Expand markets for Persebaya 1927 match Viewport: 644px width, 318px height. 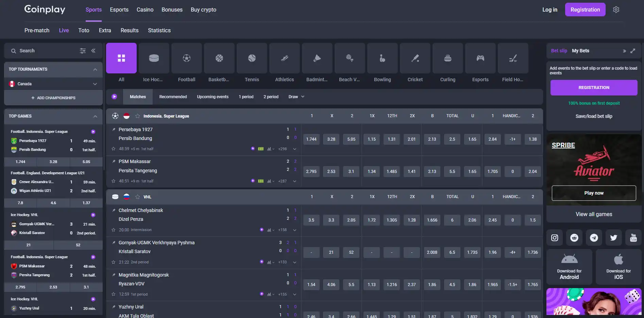[294, 149]
